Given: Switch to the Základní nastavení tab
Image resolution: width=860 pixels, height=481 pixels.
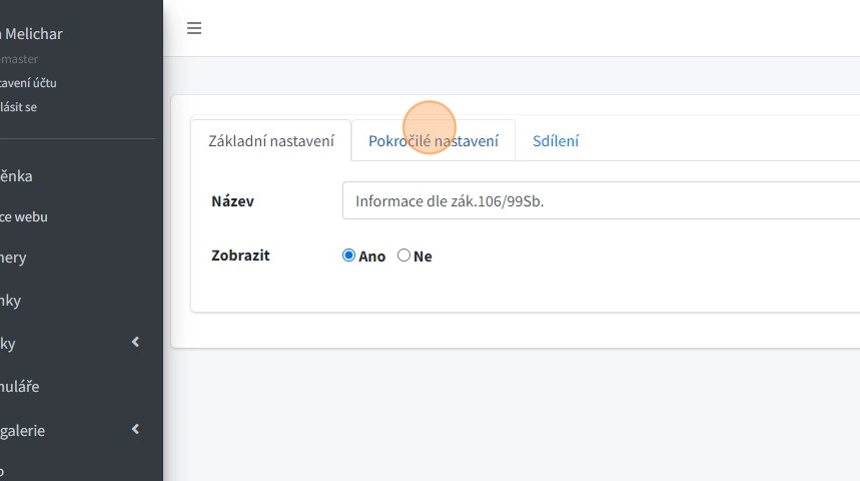Looking at the screenshot, I should point(271,141).
